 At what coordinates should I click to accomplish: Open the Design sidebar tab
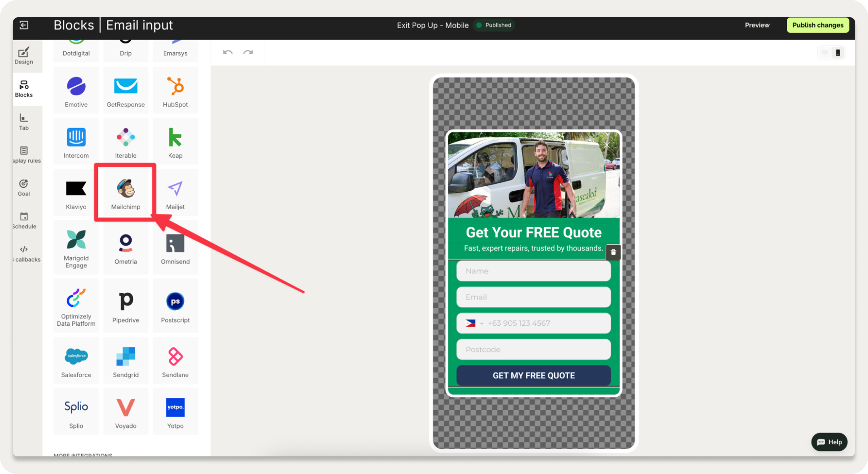point(24,56)
